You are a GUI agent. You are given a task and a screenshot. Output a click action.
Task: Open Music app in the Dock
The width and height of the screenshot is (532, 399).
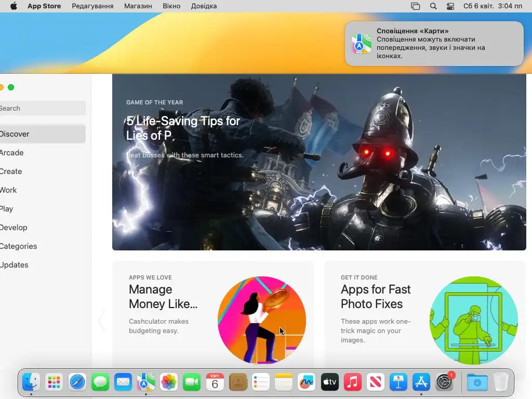click(353, 382)
